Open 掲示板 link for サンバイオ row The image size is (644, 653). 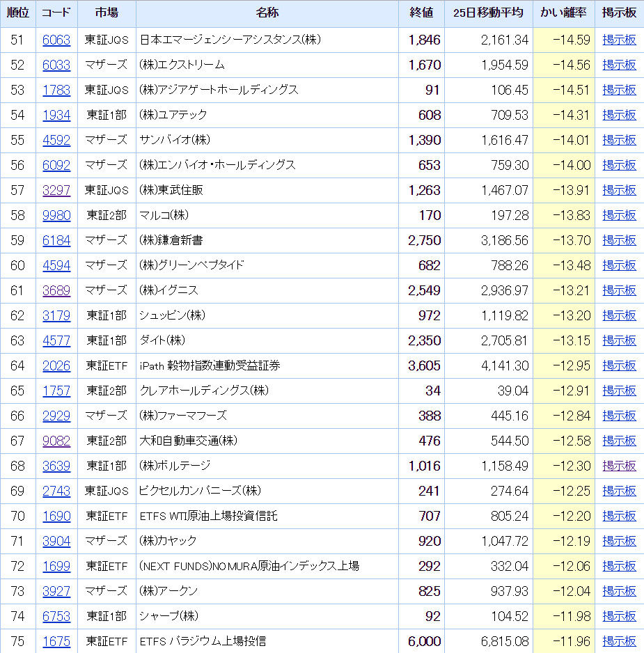click(x=619, y=140)
